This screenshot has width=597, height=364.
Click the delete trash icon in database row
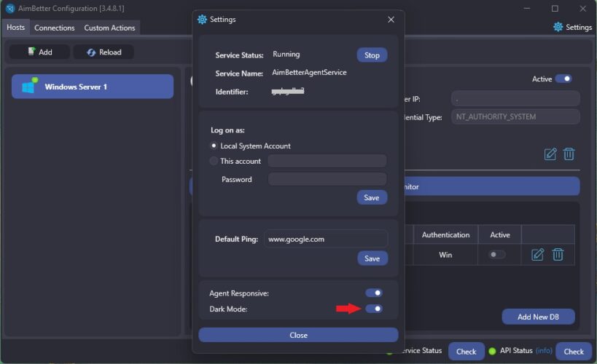click(x=558, y=254)
